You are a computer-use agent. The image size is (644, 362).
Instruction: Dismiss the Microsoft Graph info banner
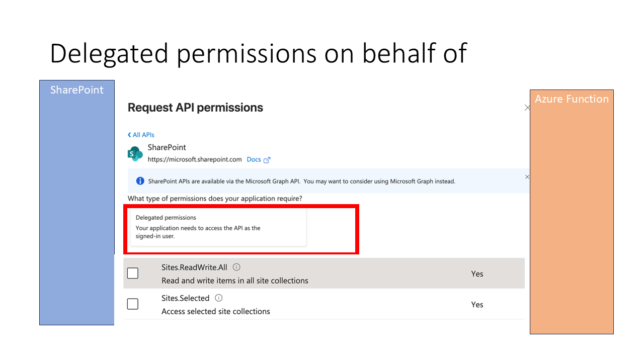(527, 177)
